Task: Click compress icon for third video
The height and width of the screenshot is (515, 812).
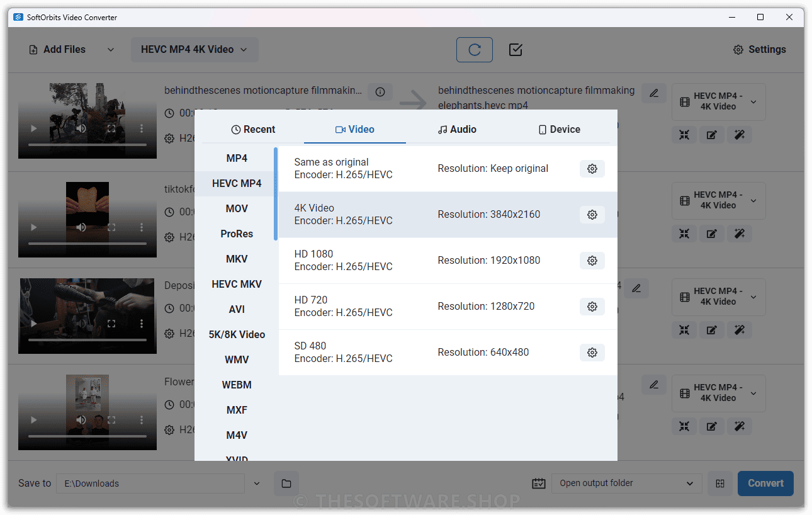Action: tap(684, 330)
